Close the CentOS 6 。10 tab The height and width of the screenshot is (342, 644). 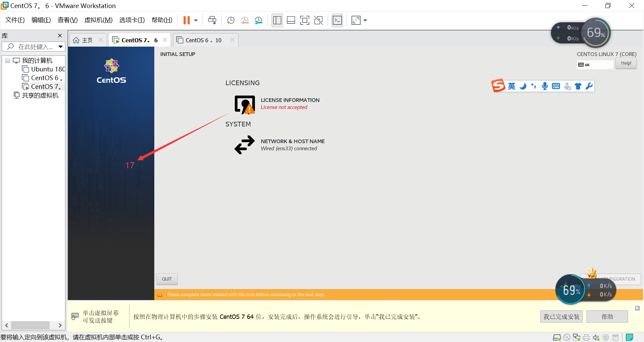(x=232, y=40)
